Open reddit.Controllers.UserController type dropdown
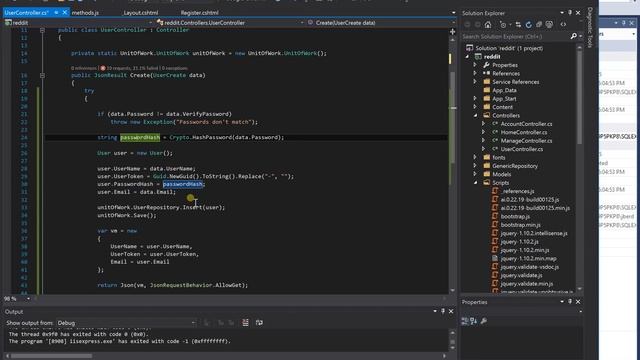Image resolution: width=640 pixels, height=360 pixels. [302, 23]
